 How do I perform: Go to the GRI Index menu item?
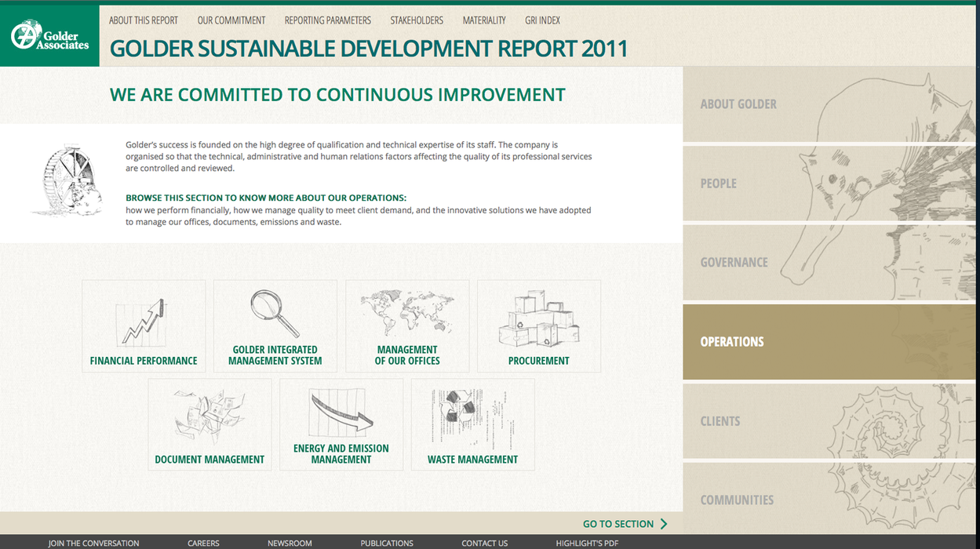[x=542, y=20]
